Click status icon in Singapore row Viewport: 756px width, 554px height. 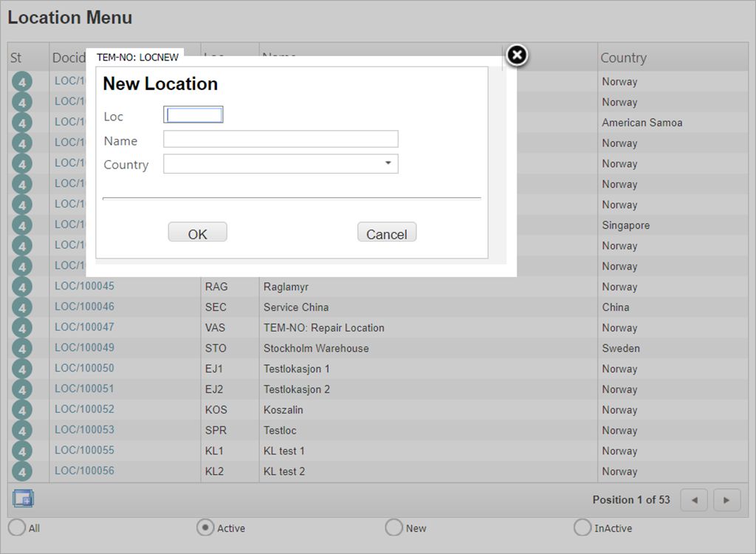(22, 225)
